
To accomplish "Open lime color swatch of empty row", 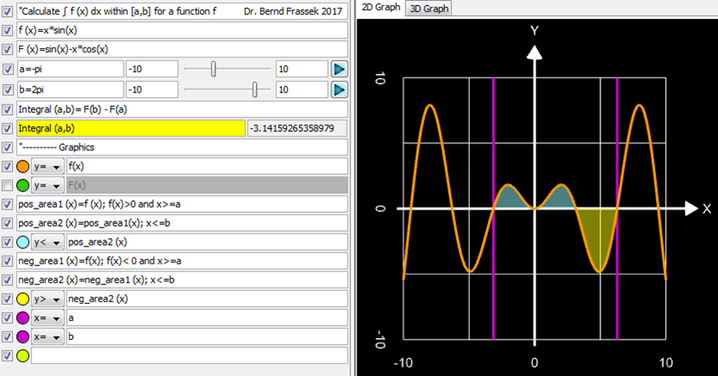I will [x=22, y=355].
